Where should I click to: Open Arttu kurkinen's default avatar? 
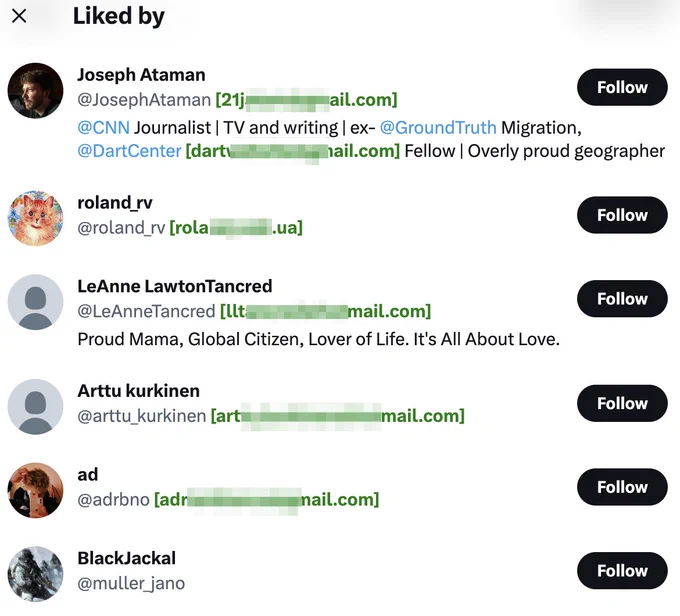coord(36,407)
